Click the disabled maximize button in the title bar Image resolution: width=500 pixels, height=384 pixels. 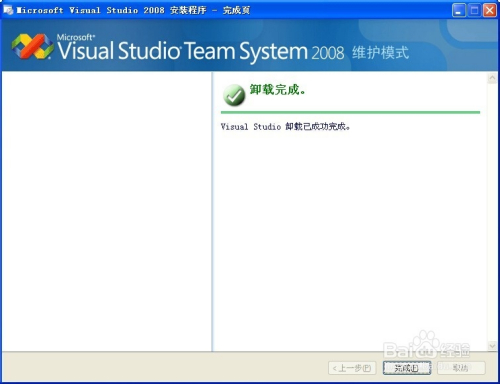point(474,10)
